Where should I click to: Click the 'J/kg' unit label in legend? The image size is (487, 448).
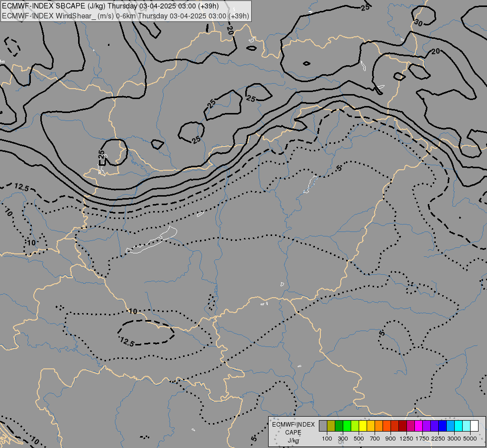click(293, 441)
